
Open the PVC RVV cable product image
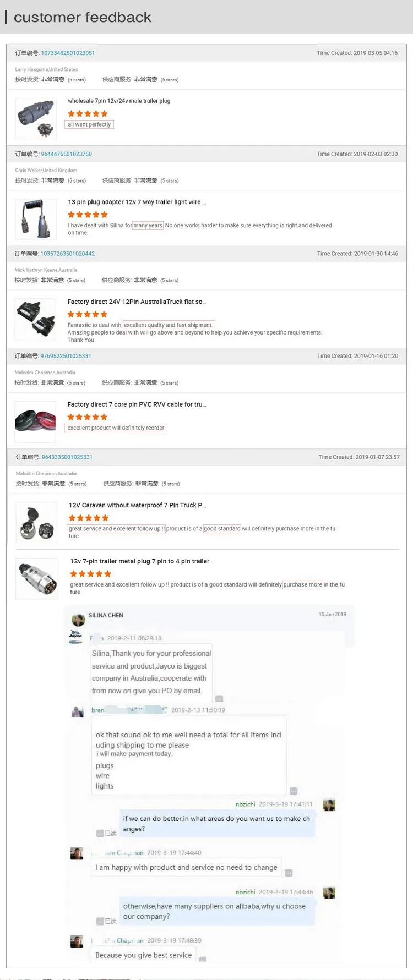[x=35, y=421]
